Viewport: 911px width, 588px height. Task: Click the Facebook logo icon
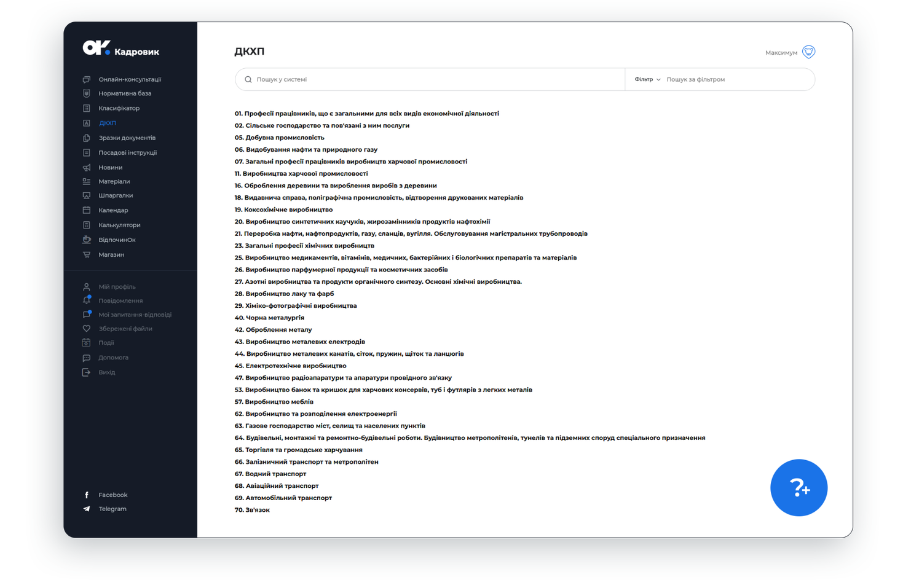(x=87, y=495)
